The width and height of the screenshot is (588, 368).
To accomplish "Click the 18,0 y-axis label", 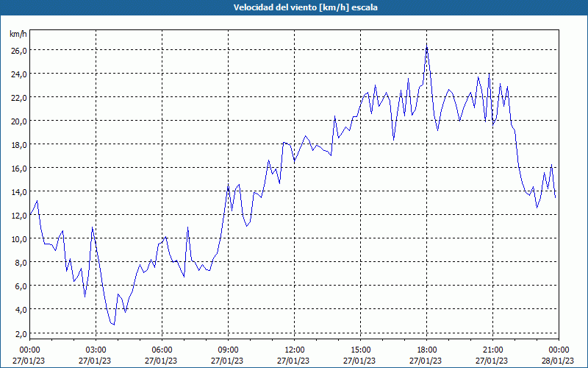I will [x=19, y=145].
